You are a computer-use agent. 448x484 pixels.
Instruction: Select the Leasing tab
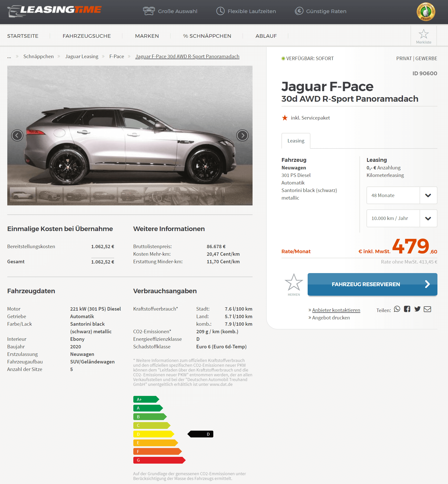click(x=296, y=141)
